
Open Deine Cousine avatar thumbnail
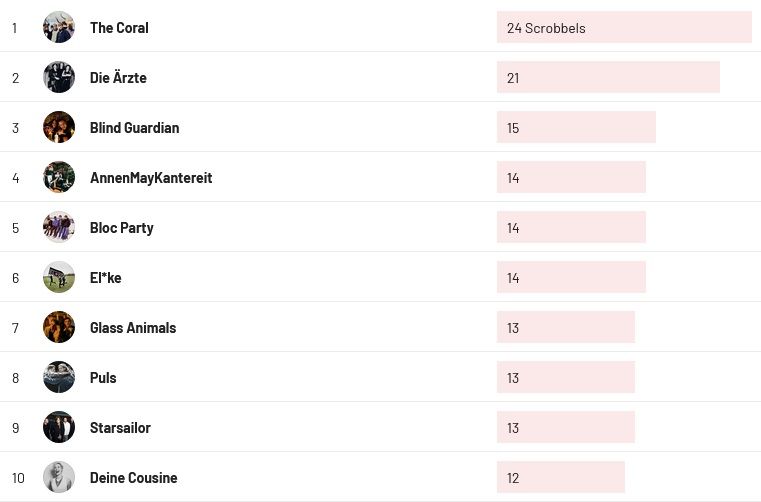coord(59,477)
